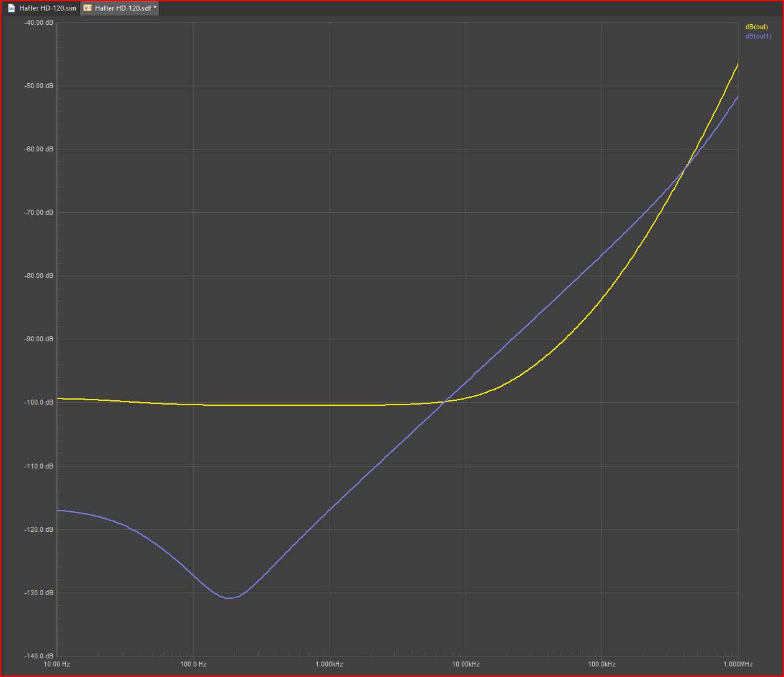The width and height of the screenshot is (784, 677).
Task: Click the 100.0kHz frequency label
Action: tap(602, 664)
